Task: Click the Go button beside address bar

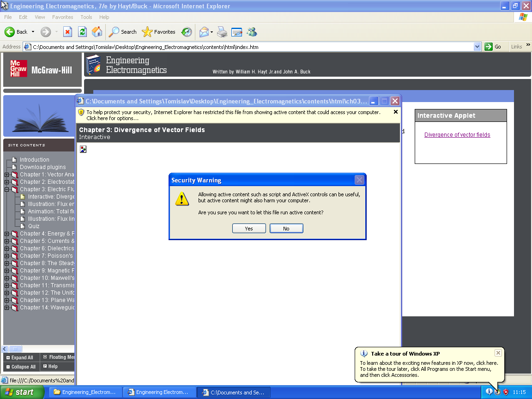Action: 493,47
